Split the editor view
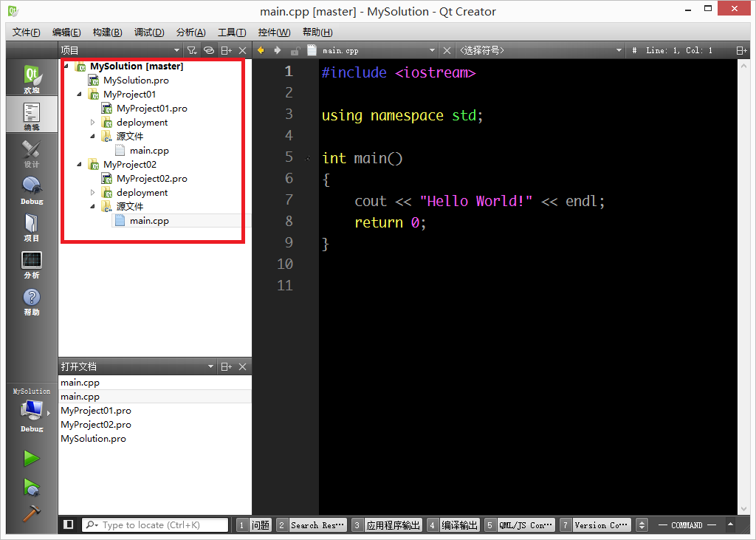Viewport: 756px width, 540px height. tap(741, 50)
